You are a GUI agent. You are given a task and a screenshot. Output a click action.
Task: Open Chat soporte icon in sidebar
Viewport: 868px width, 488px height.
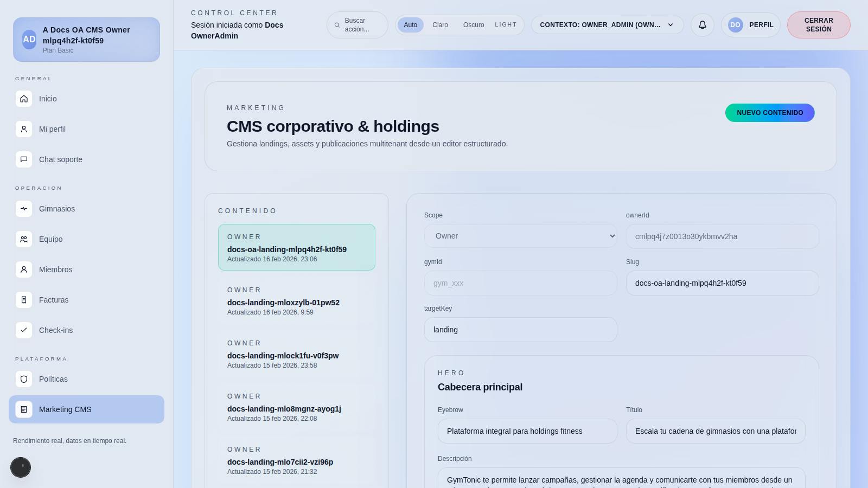tap(24, 159)
